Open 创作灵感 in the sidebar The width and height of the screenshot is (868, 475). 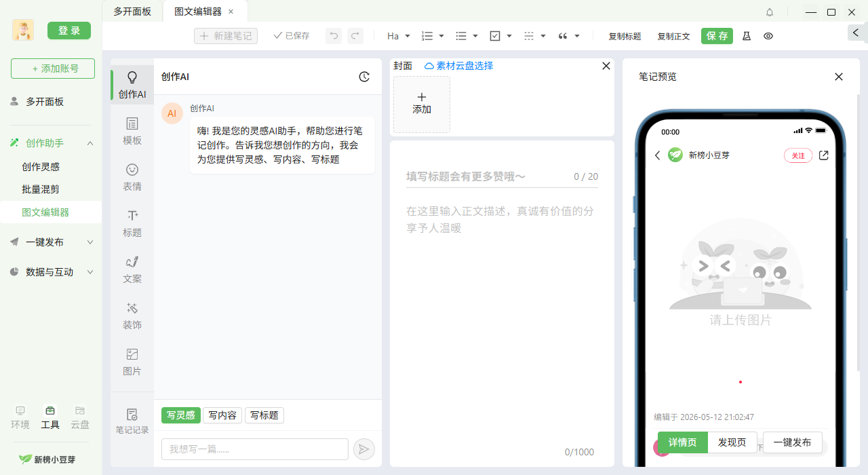coord(41,167)
